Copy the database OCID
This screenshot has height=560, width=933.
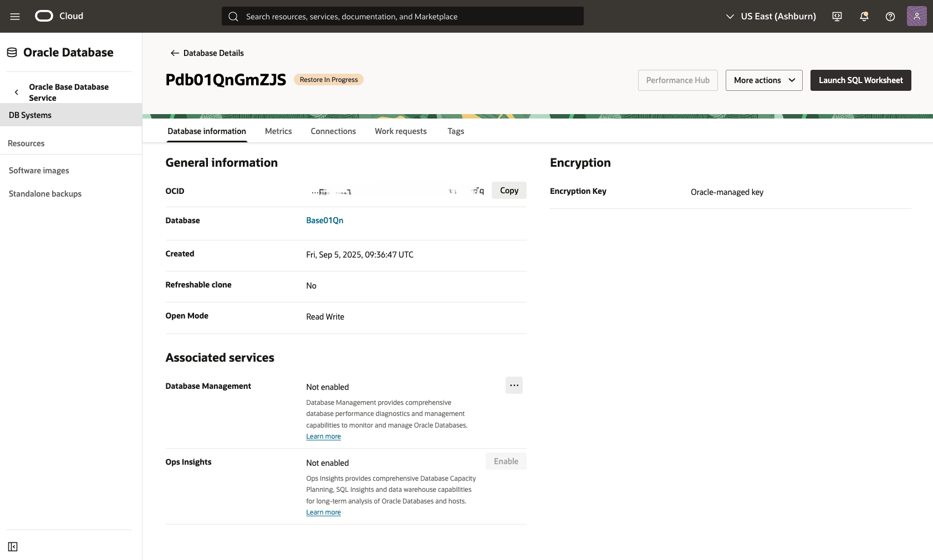tap(508, 190)
